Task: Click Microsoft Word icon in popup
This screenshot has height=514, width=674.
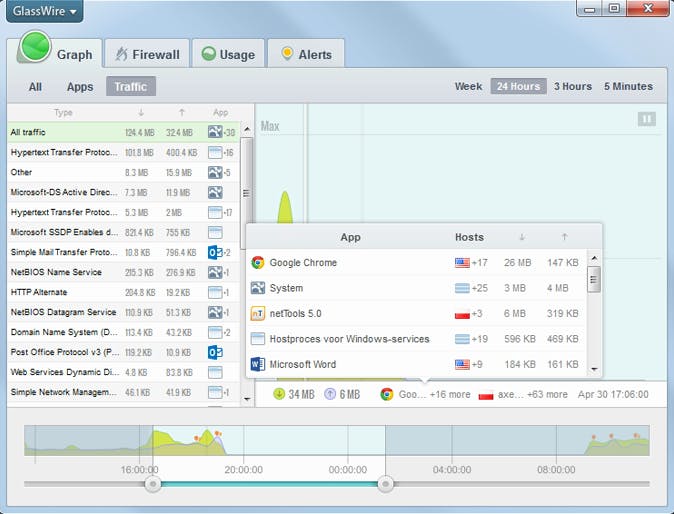Action: point(257,364)
